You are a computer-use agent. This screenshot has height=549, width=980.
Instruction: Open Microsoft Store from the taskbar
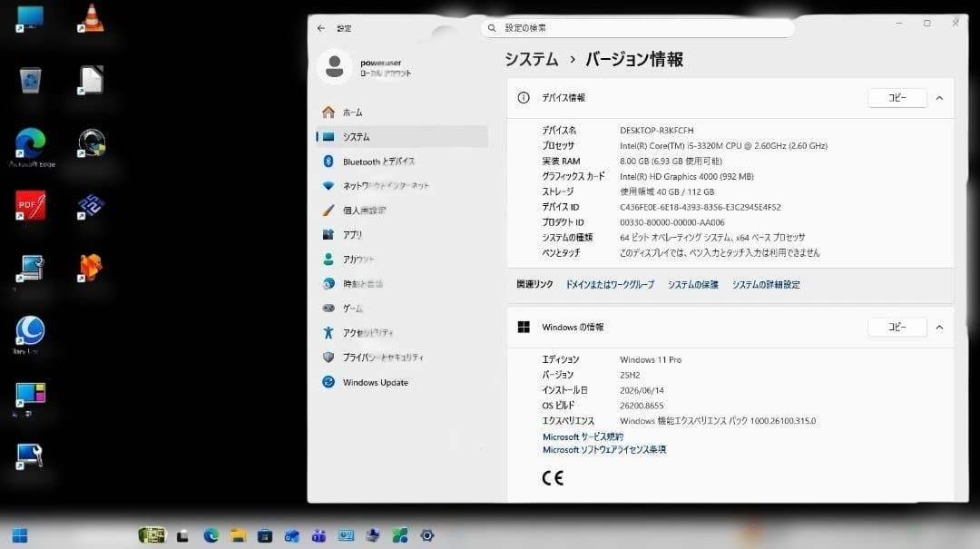click(x=265, y=535)
